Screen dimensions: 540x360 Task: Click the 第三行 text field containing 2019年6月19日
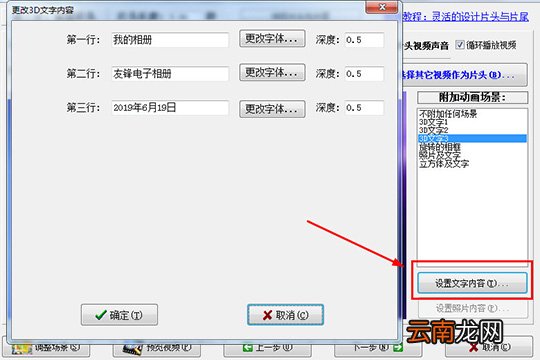(170, 108)
